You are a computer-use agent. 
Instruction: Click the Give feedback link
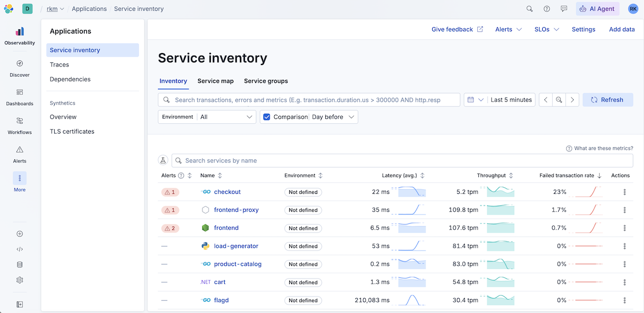tap(457, 29)
